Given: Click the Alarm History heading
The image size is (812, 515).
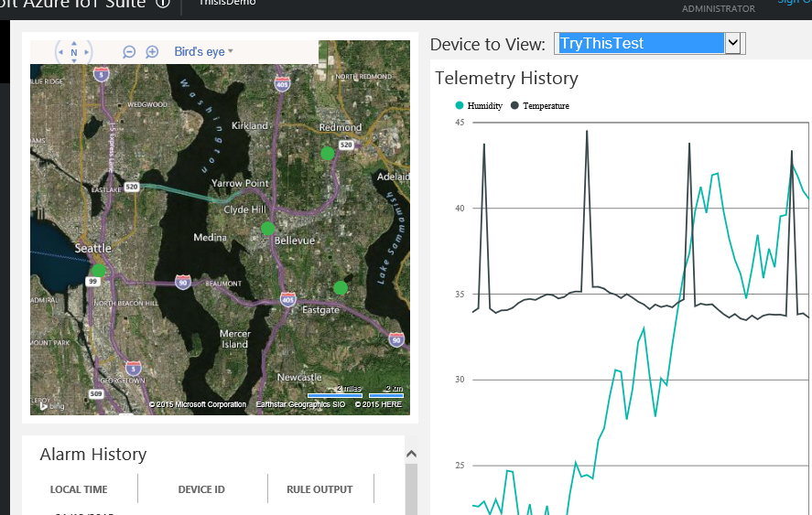Looking at the screenshot, I should (93, 455).
